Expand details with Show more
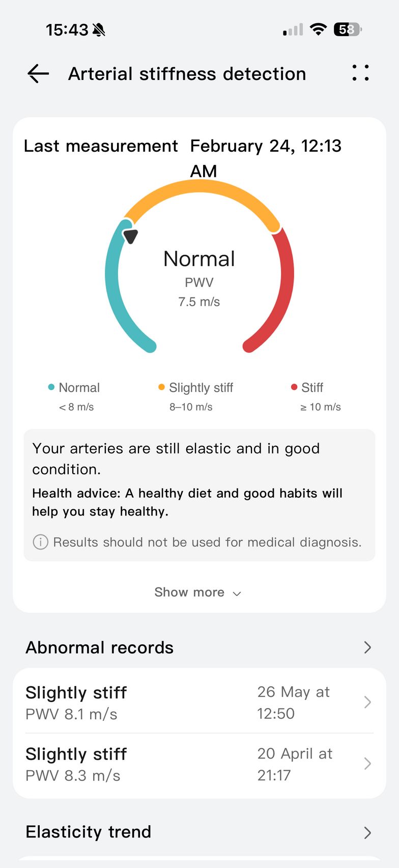 (197, 592)
